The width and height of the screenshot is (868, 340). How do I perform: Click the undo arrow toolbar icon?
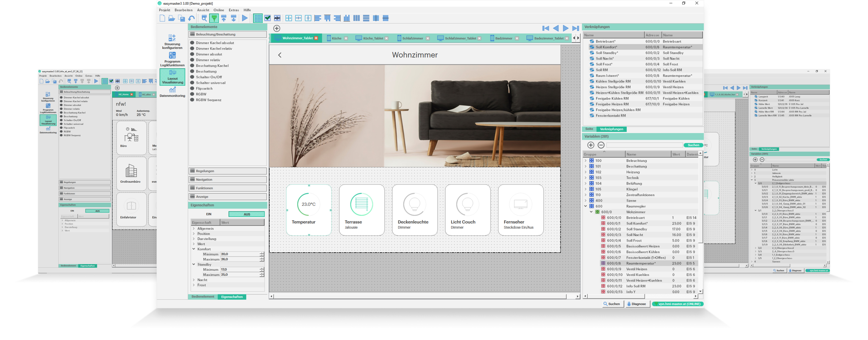point(191,18)
